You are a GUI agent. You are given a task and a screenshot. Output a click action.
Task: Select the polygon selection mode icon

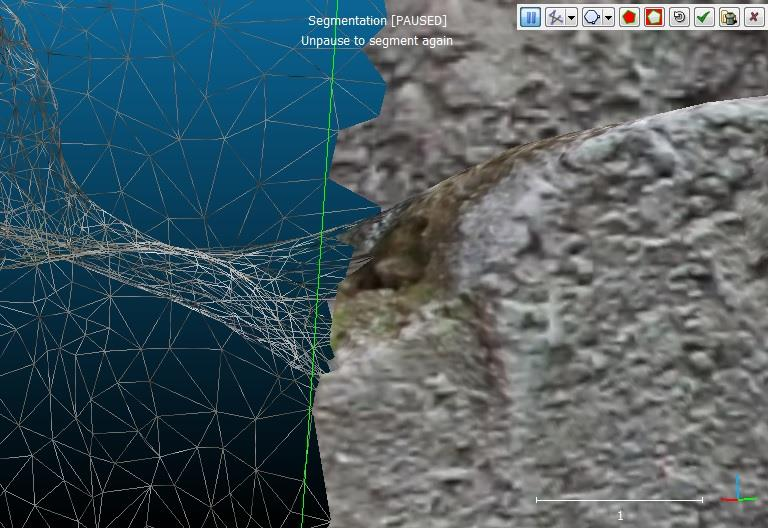click(x=592, y=18)
